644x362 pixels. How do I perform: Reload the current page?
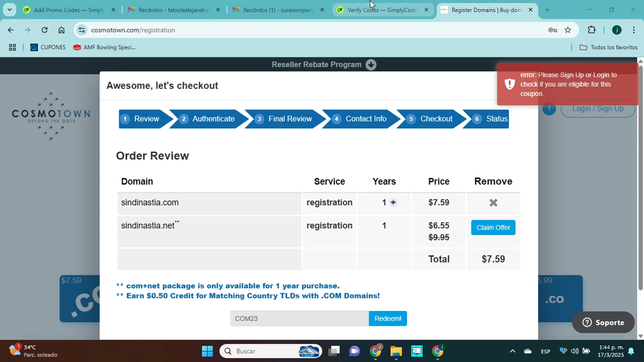[x=44, y=30]
